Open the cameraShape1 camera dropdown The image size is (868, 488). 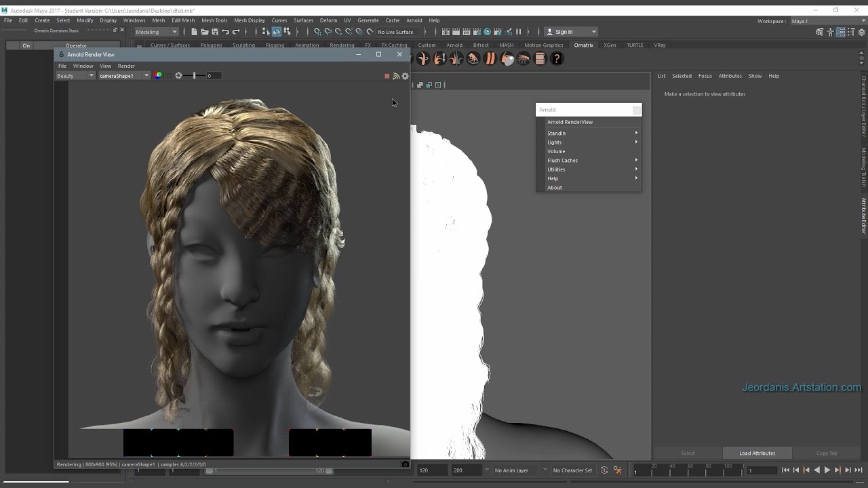[x=125, y=76]
